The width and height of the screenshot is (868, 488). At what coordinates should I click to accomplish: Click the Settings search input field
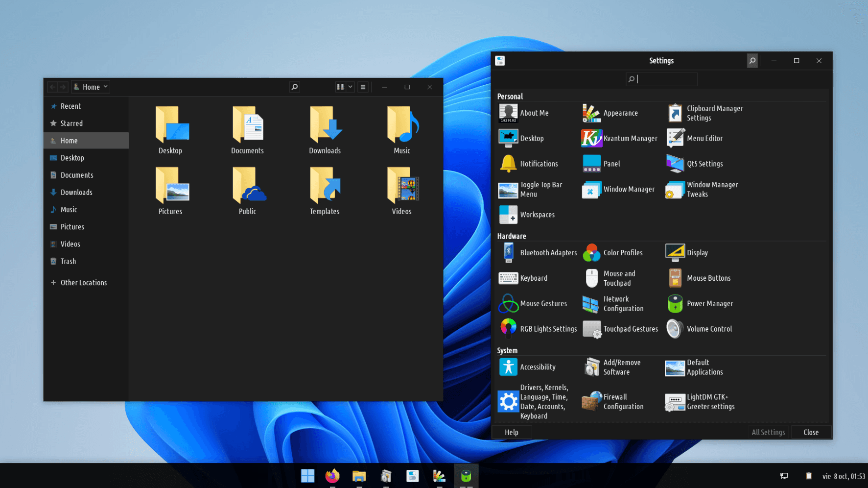pos(666,79)
